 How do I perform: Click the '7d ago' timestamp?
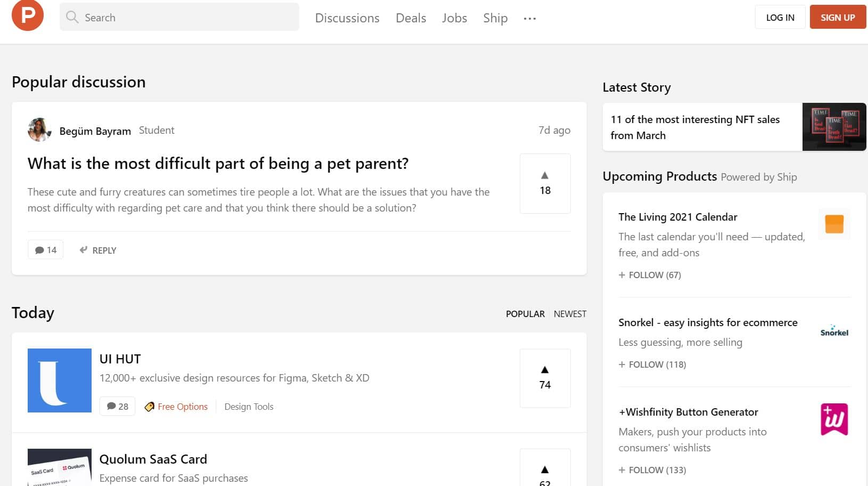554,130
